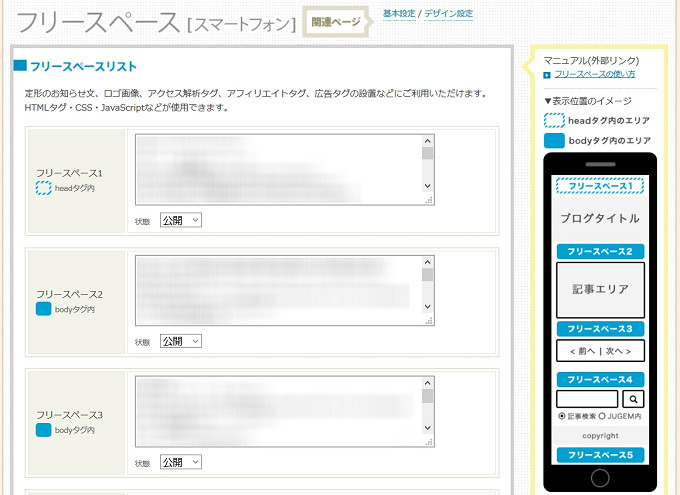
Task: Click arrow icon beside フリースペースの使い方
Action: (x=547, y=75)
